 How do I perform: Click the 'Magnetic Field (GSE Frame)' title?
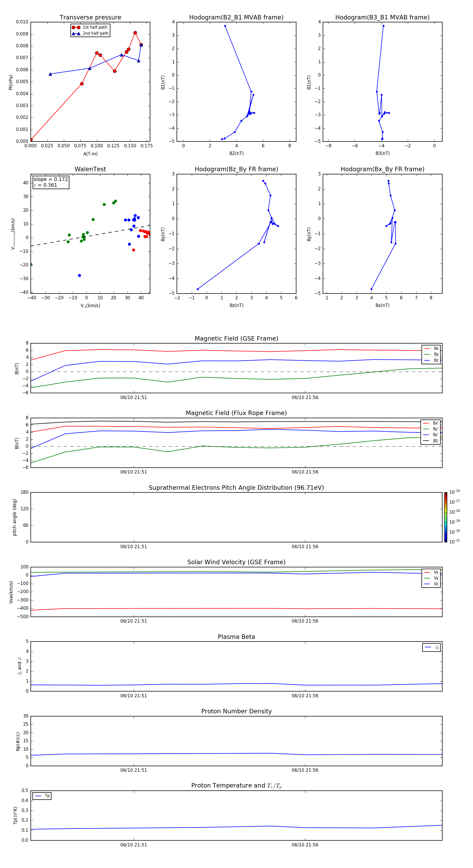click(236, 339)
